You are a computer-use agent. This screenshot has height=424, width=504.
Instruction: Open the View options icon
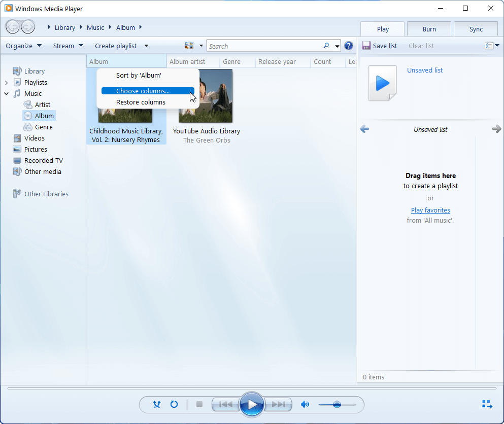[189, 46]
